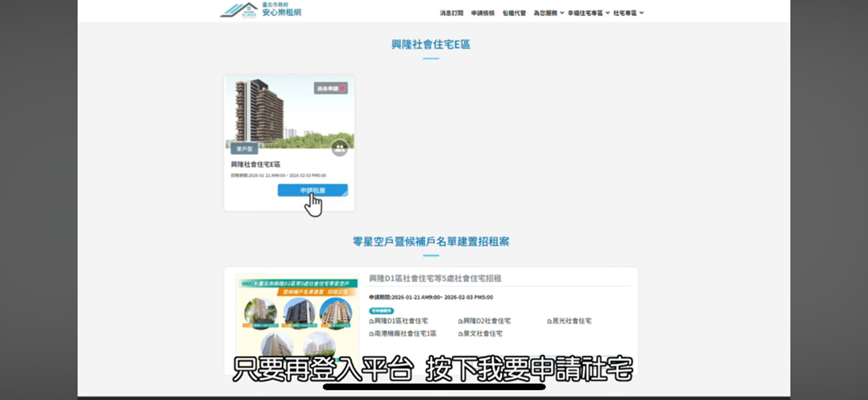Expand the 為您服務 dropdown menu

pos(548,13)
